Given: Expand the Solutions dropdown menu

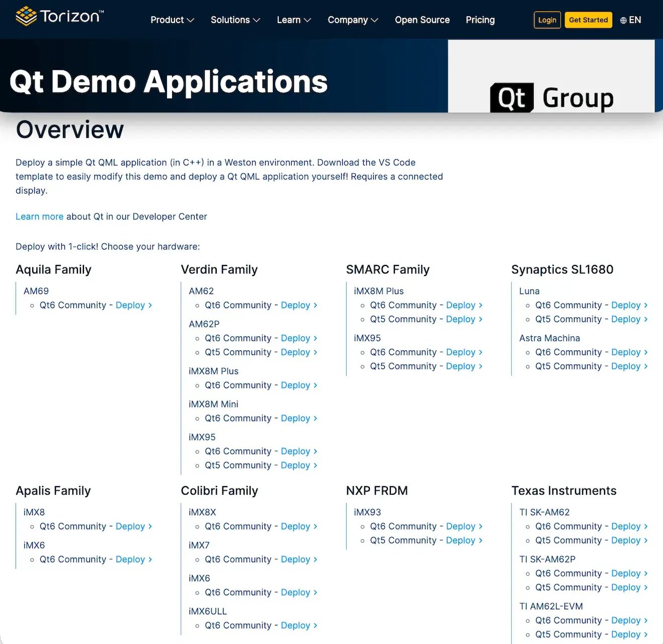Looking at the screenshot, I should [x=235, y=20].
